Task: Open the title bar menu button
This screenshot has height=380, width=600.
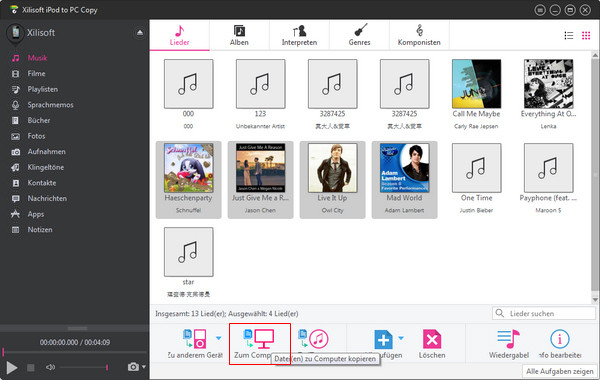Action: tap(540, 10)
